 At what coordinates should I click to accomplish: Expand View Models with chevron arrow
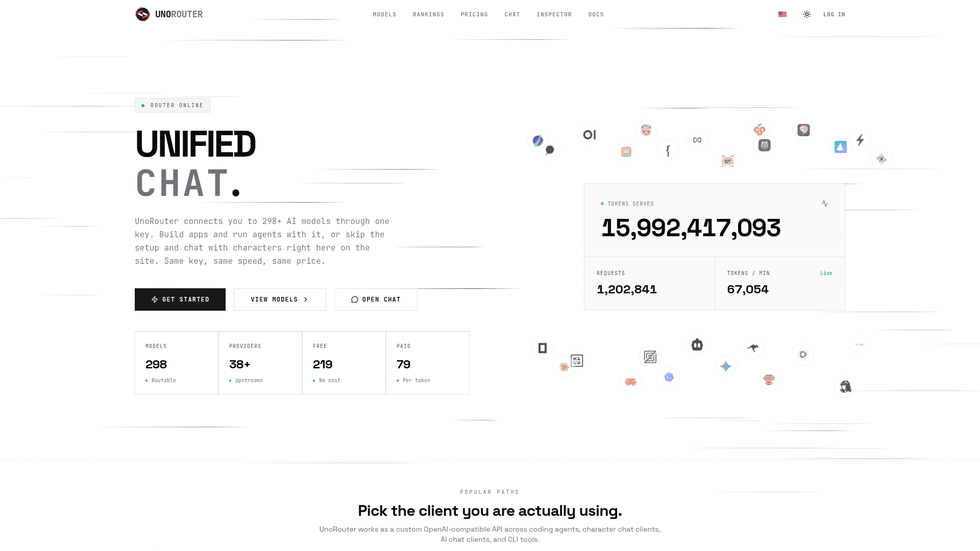280,299
